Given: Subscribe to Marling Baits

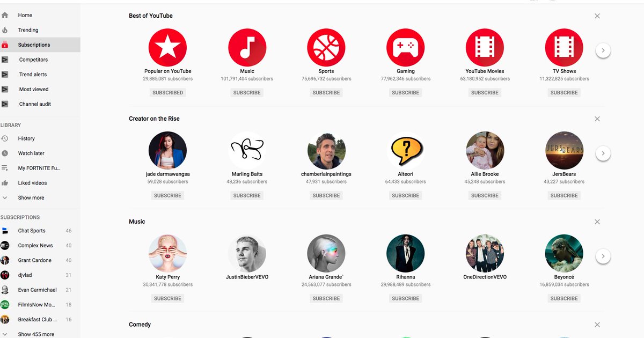Looking at the screenshot, I should pyautogui.click(x=247, y=196).
